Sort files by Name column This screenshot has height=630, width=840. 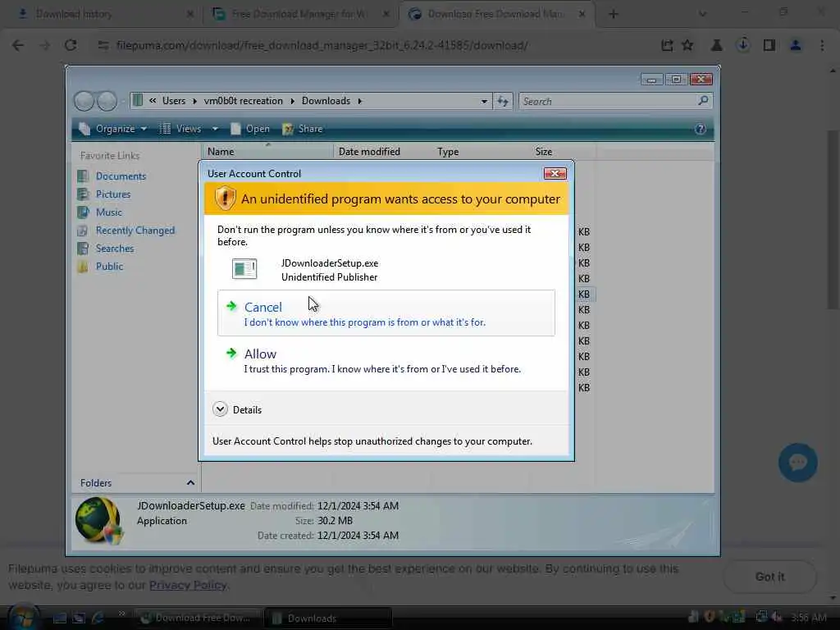coord(267,152)
